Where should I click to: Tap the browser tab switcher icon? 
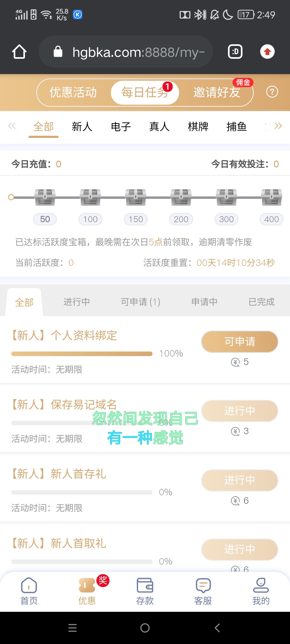click(235, 52)
